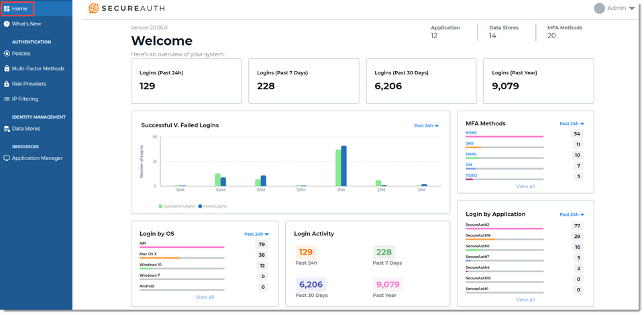Click the 6,206 Past 30 Days badge
Image resolution: width=644 pixels, height=315 pixels.
[x=311, y=285]
